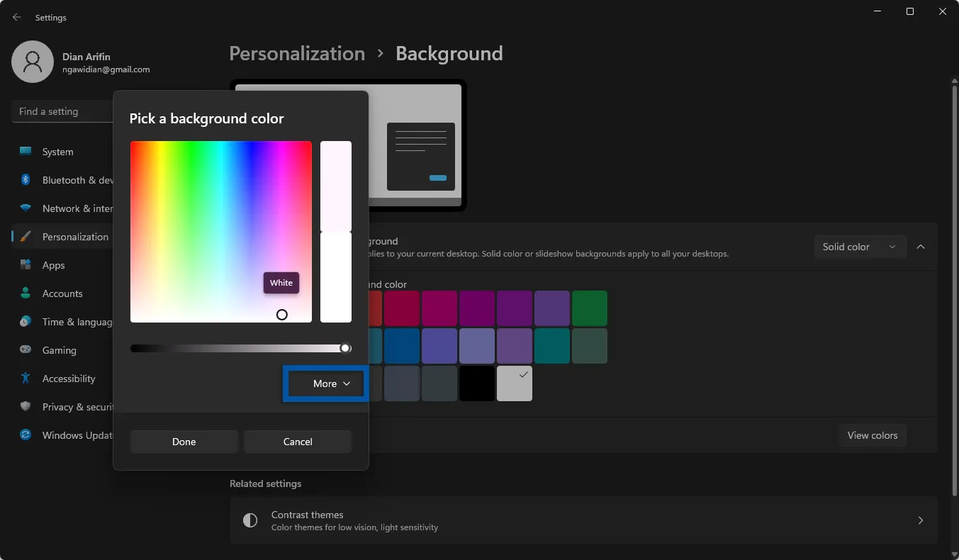The height and width of the screenshot is (560, 959).
Task: Click the Windows Update sync icon
Action: click(26, 435)
